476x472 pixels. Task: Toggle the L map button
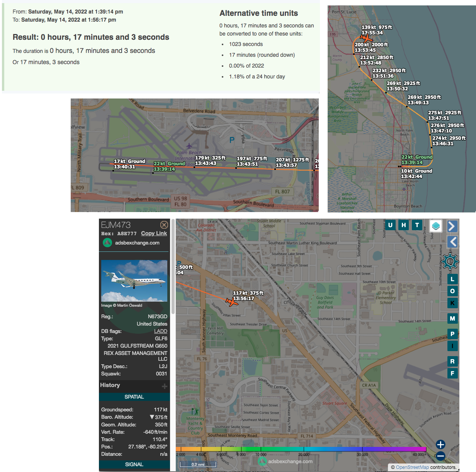[452, 279]
